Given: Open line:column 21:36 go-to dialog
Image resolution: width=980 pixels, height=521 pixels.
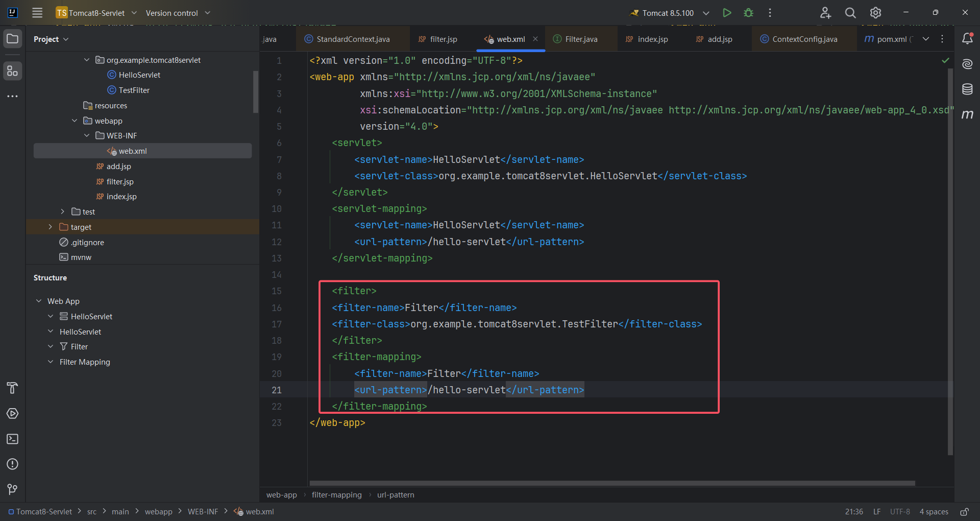Looking at the screenshot, I should tap(854, 512).
